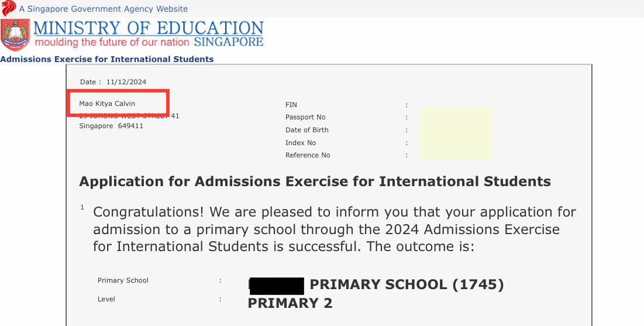This screenshot has width=644, height=326.
Task: Click the 'Index No' label
Action: (x=301, y=143)
